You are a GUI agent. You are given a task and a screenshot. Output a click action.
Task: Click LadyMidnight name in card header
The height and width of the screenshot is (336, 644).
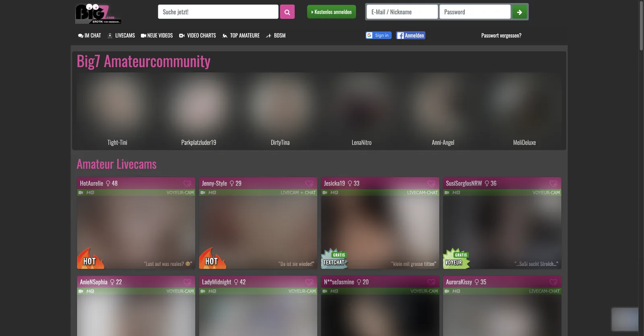pos(217,282)
